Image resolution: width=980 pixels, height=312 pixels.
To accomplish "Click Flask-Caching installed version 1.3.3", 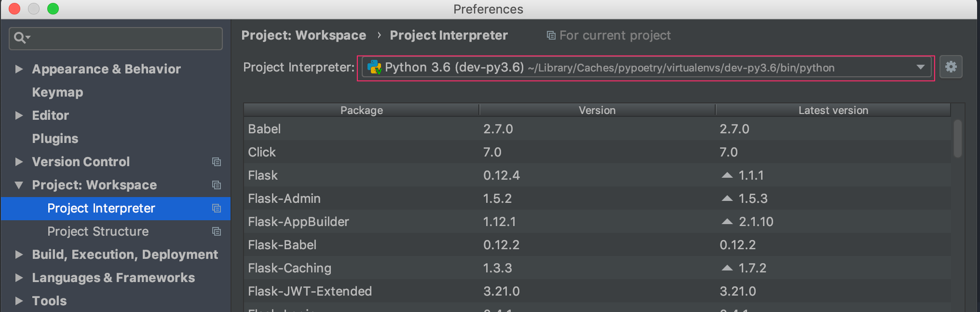I will (498, 268).
